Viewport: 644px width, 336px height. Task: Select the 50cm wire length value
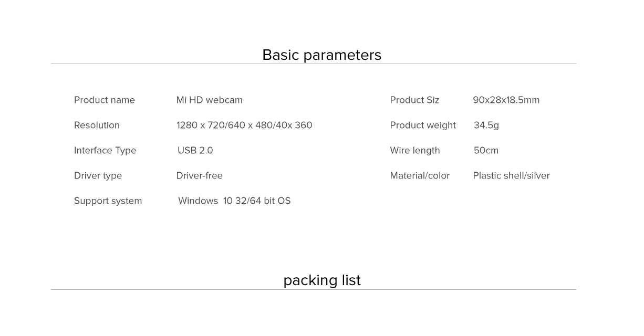pyautogui.click(x=486, y=151)
